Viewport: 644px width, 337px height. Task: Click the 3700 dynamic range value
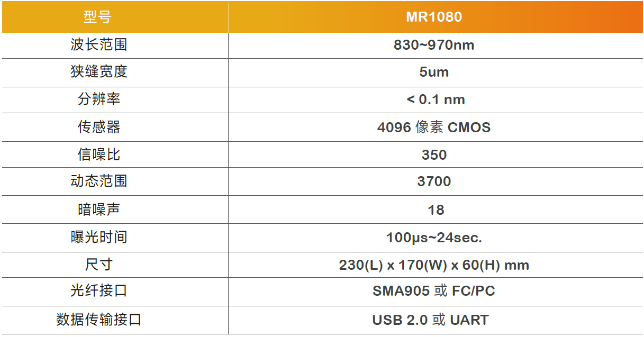pos(434,182)
